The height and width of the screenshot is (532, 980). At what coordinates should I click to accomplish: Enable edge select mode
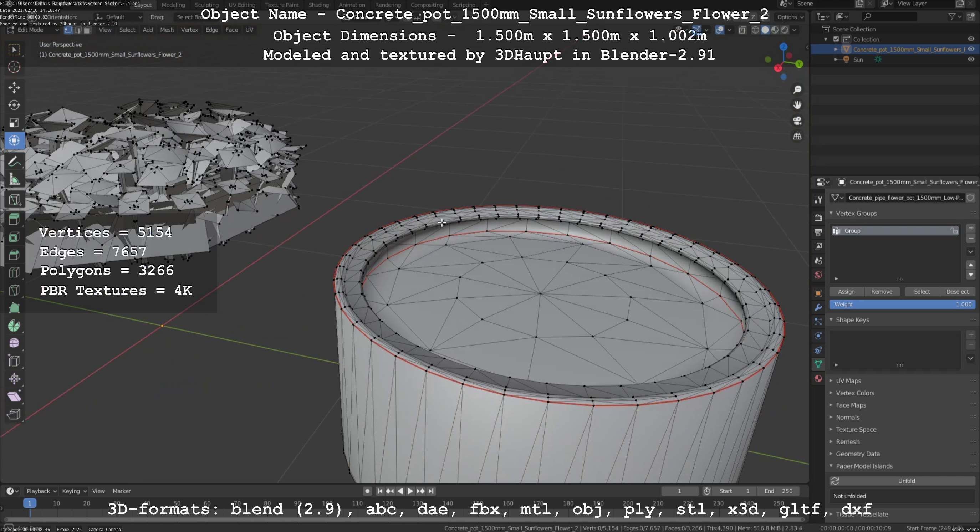tap(78, 30)
